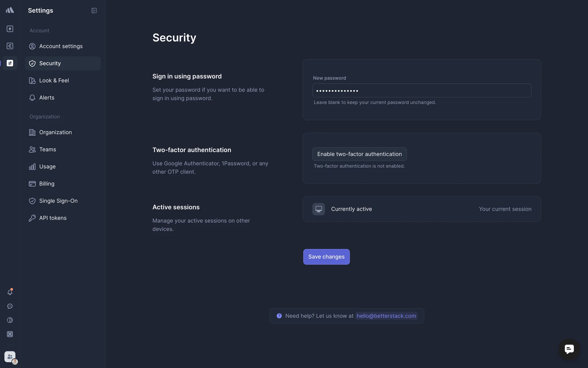588x368 pixels.
Task: Click the Better Stack logo icon
Action: [10, 10]
